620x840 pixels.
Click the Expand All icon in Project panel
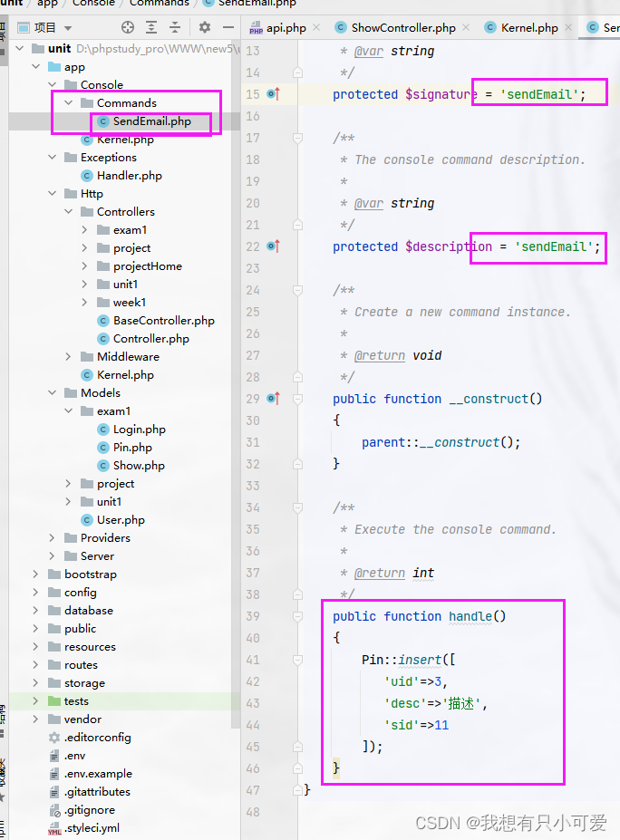coord(151,28)
